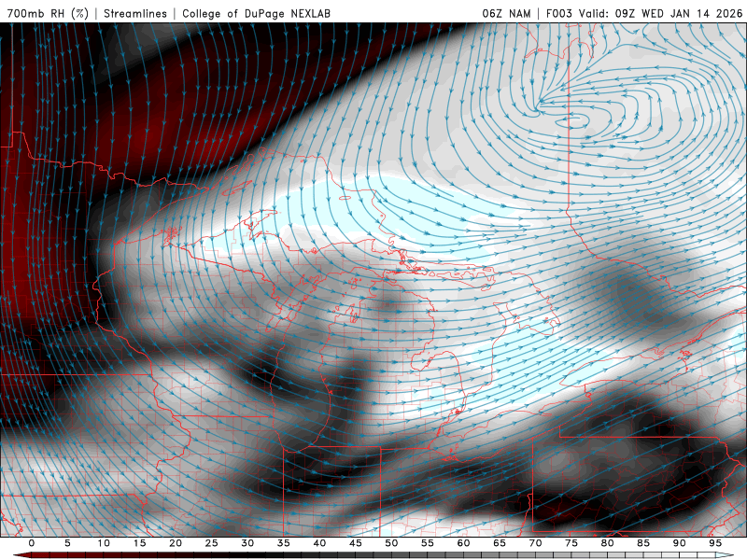Click the '95' value on the color scale
This screenshot has width=747, height=560.
click(x=715, y=543)
